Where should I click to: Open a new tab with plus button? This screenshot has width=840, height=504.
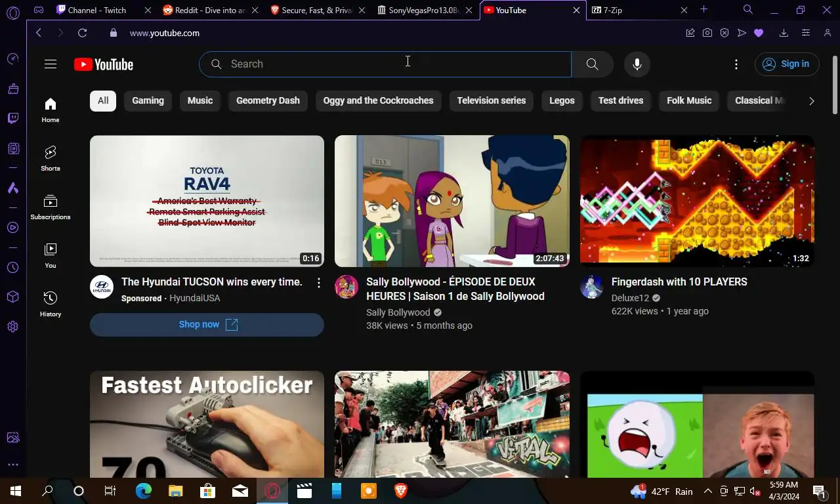click(x=703, y=9)
